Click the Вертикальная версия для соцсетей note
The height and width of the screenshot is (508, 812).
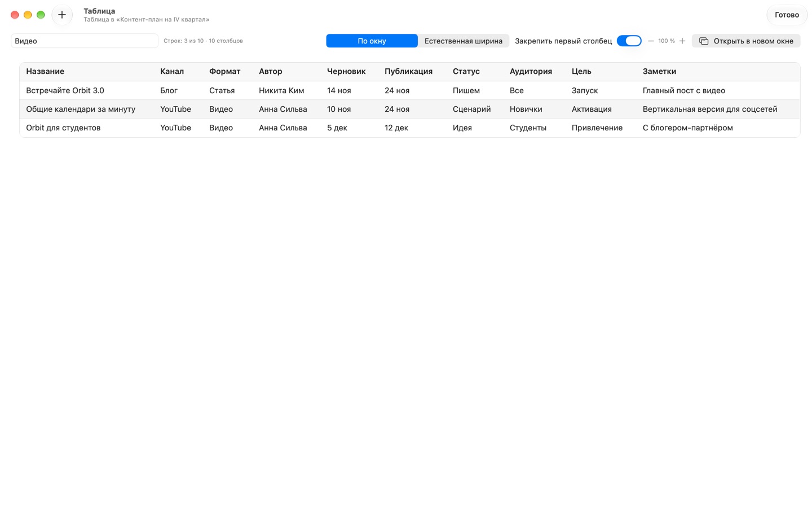click(x=710, y=109)
